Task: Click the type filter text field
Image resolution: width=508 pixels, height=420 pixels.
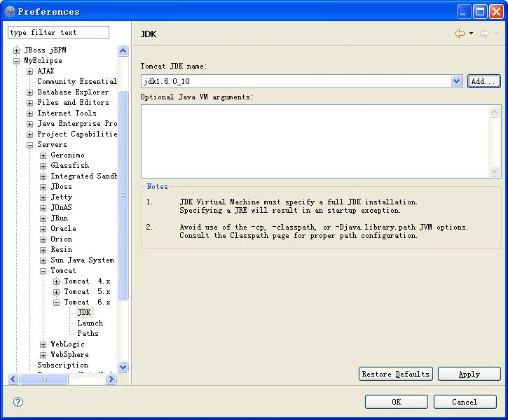Action: [58, 32]
